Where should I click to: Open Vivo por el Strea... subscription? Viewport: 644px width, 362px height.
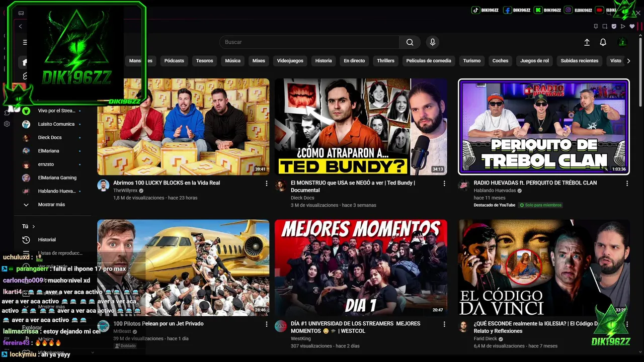click(x=53, y=111)
